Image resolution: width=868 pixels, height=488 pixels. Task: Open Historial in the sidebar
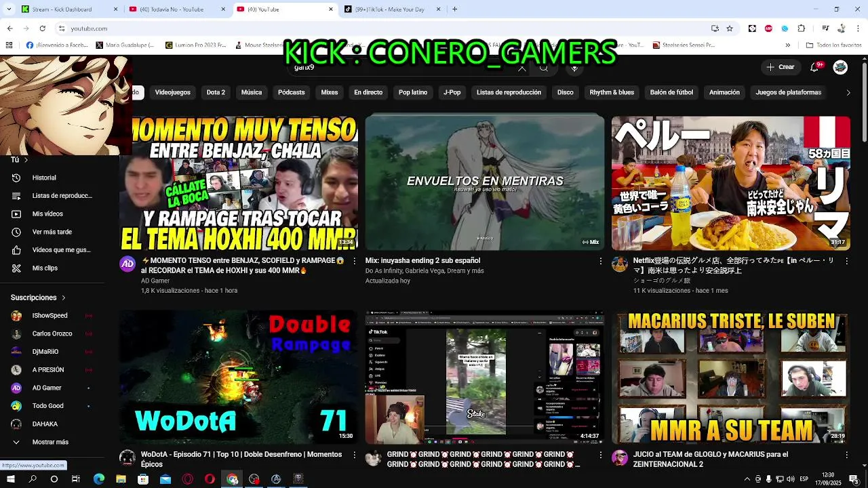[52, 178]
